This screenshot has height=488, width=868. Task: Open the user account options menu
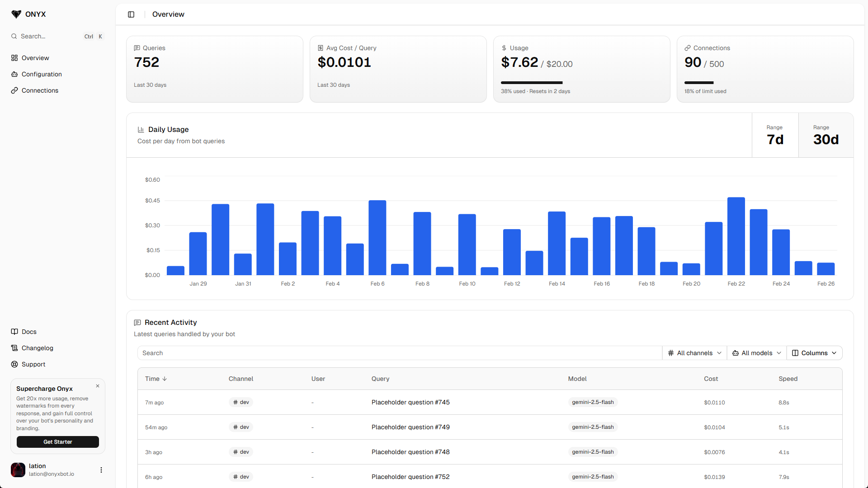pyautogui.click(x=101, y=470)
